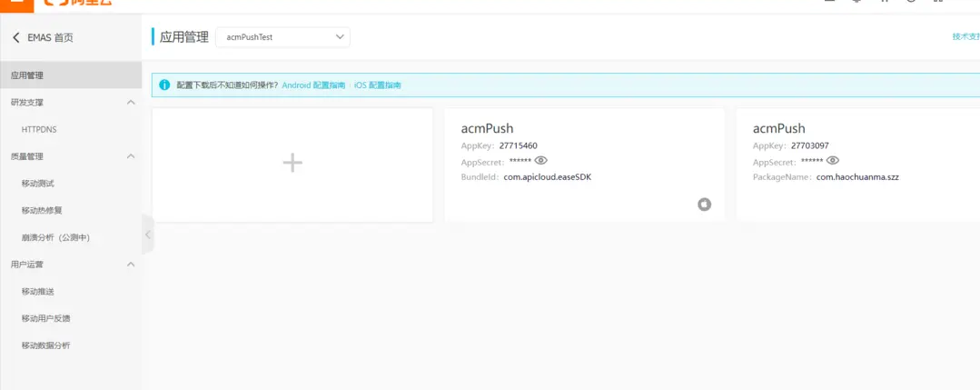Open 移动测试 menu item
The width and height of the screenshot is (980, 390).
coord(38,184)
